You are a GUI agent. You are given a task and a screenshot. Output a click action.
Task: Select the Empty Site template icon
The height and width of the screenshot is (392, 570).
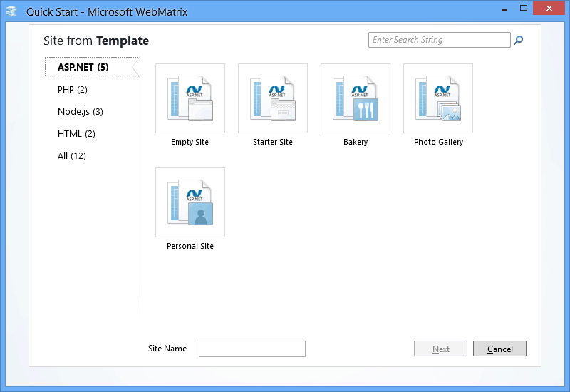(x=190, y=98)
